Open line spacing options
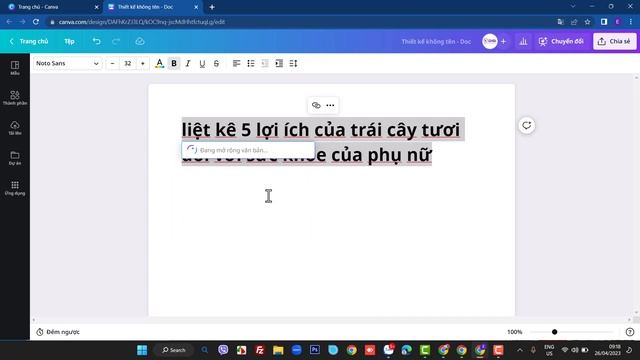This screenshot has height=360, width=640. coord(293,63)
